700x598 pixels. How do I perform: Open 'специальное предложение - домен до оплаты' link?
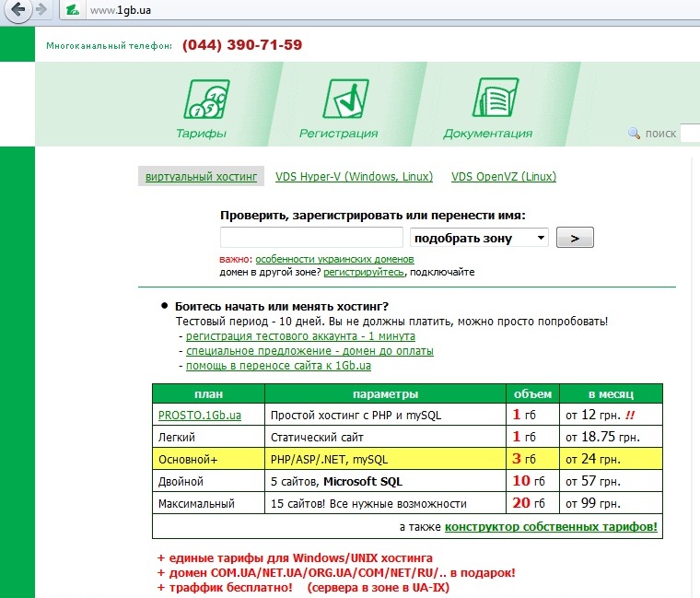309,351
